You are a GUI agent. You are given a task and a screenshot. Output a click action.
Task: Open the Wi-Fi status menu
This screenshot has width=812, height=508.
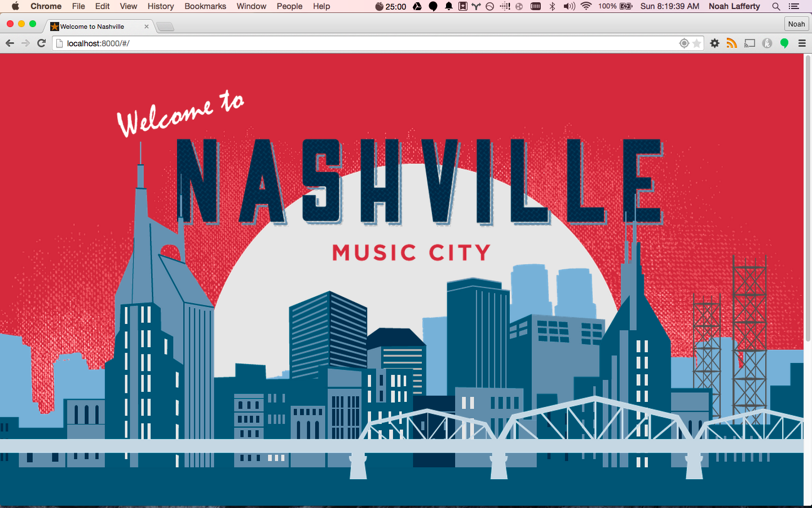[586, 6]
